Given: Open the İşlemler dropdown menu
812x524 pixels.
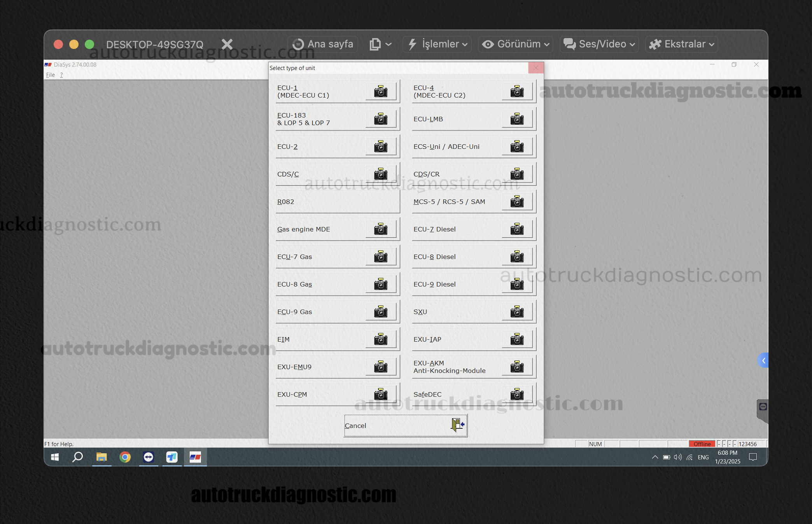Looking at the screenshot, I should pos(437,44).
